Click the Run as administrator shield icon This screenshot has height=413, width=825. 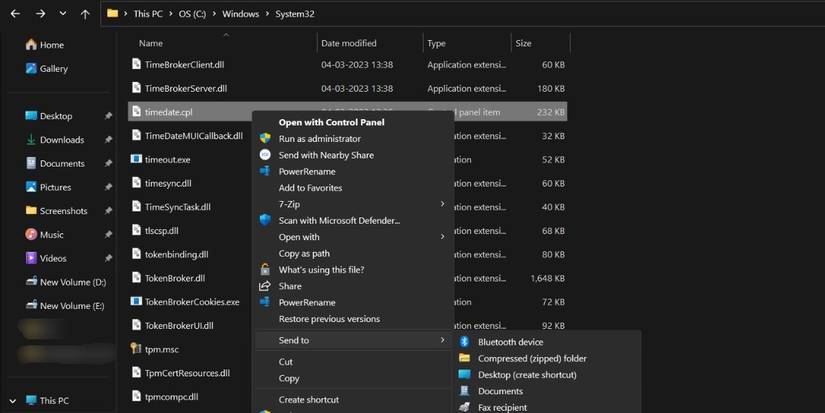(x=265, y=139)
